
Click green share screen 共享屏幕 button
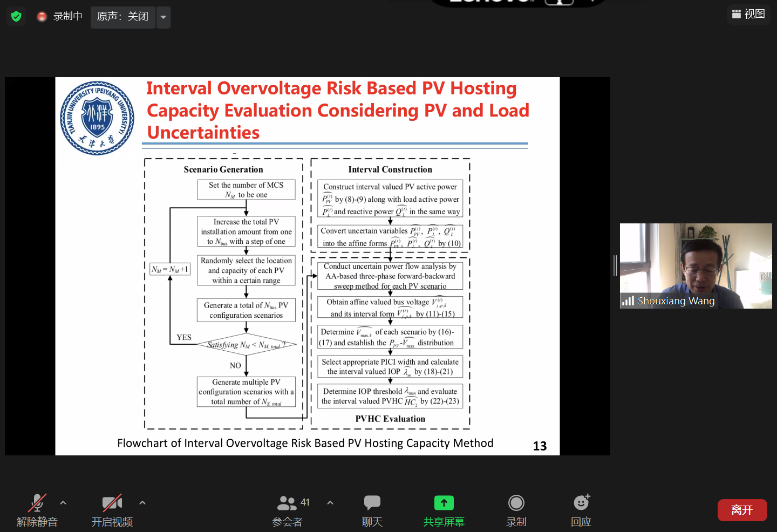pyautogui.click(x=444, y=510)
